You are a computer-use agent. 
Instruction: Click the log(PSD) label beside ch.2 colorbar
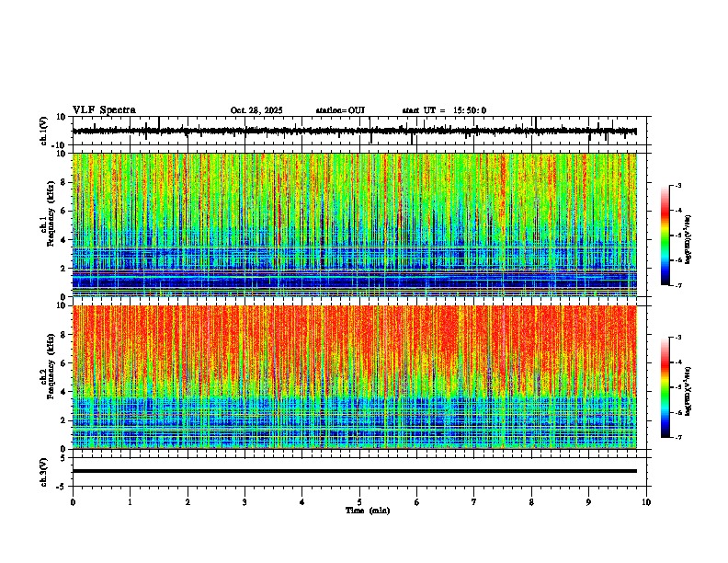click(688, 391)
